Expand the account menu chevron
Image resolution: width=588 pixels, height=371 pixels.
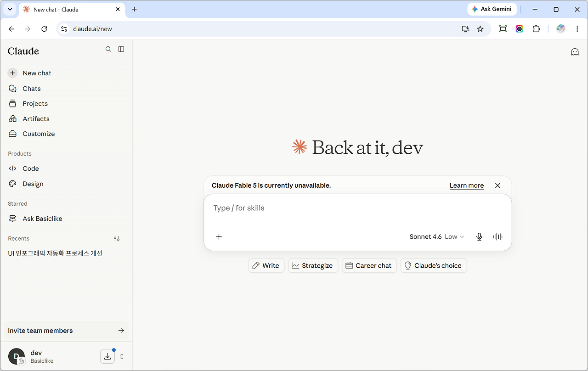pos(122,356)
